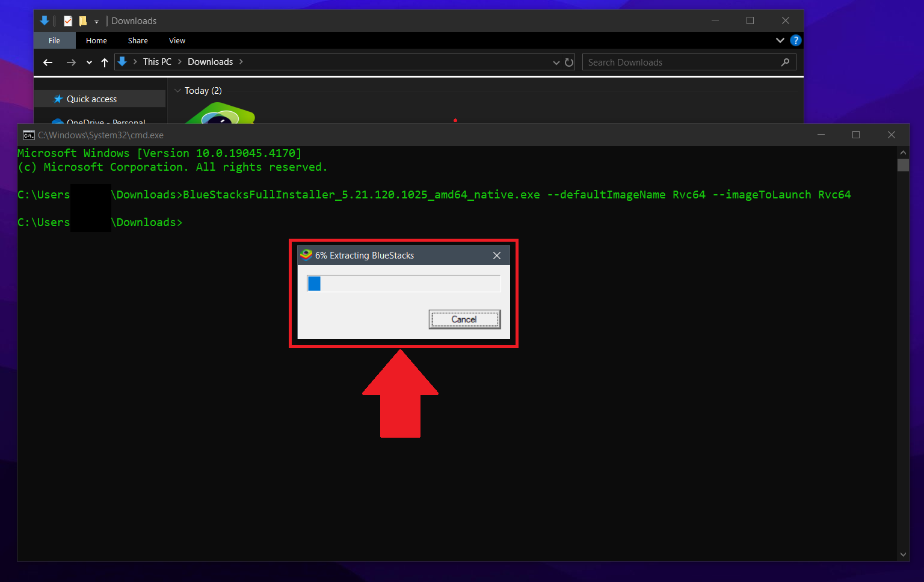
Task: Open the address bar history dropdown
Action: tap(556, 62)
